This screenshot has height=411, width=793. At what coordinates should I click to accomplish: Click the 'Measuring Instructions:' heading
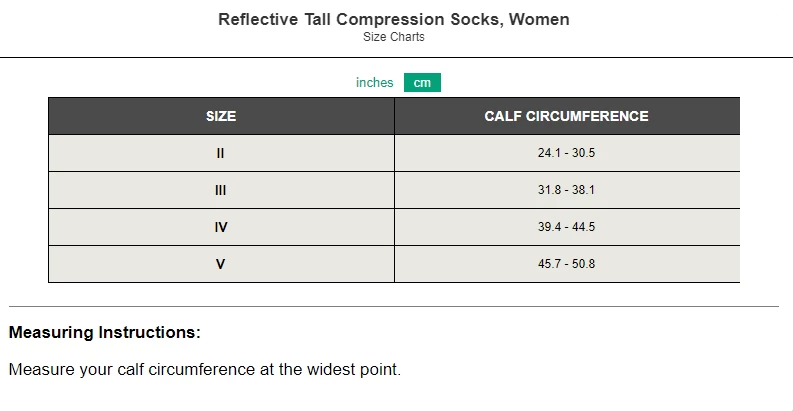(x=104, y=332)
